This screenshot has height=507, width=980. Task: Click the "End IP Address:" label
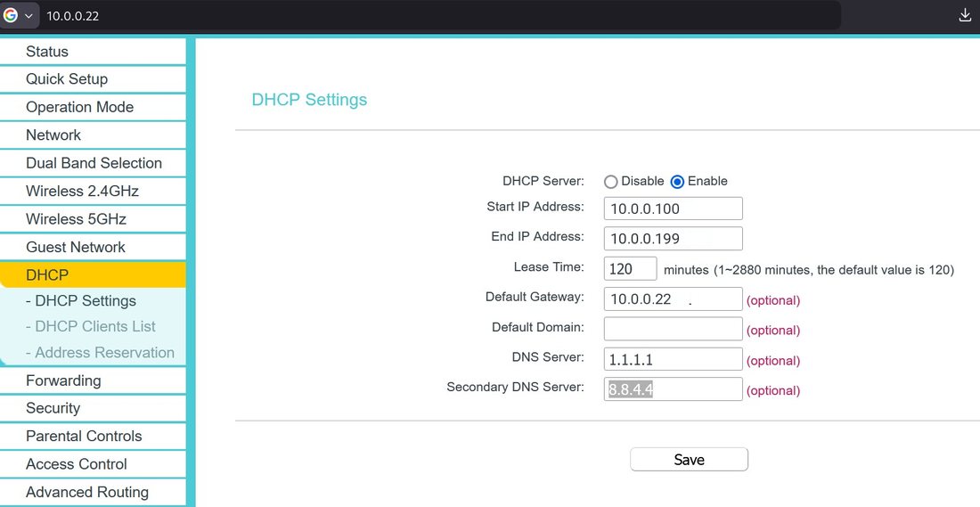click(537, 236)
